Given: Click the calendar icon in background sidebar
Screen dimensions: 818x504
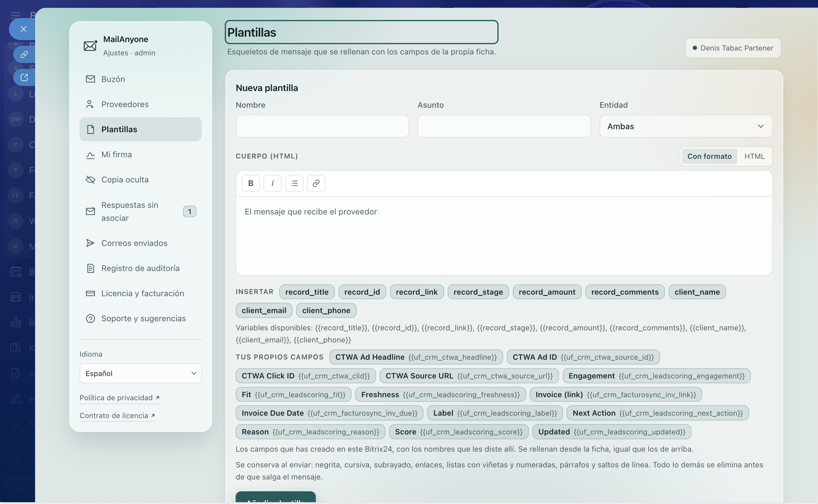Looking at the screenshot, I should click(16, 271).
